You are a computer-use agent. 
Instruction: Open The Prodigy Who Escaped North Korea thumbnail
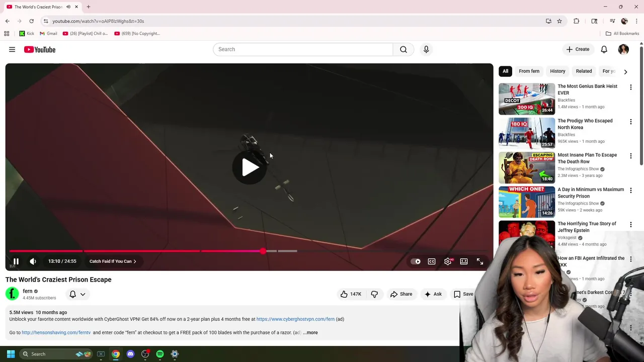[527, 133]
